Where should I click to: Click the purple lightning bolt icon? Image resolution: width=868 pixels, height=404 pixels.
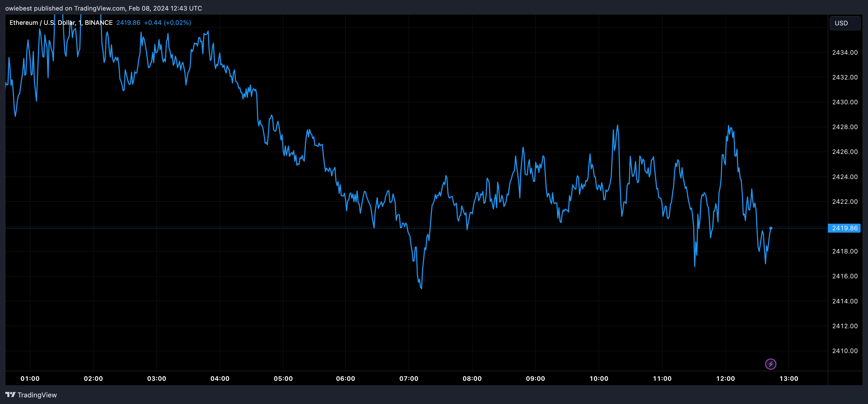point(771,364)
